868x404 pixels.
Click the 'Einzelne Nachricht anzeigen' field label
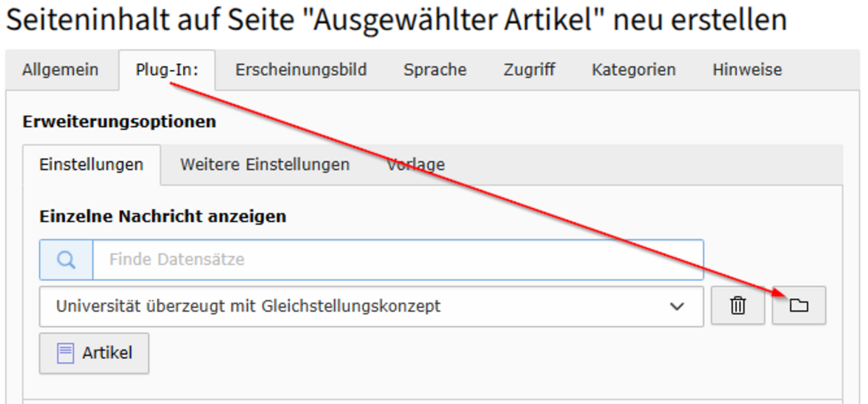(x=163, y=216)
